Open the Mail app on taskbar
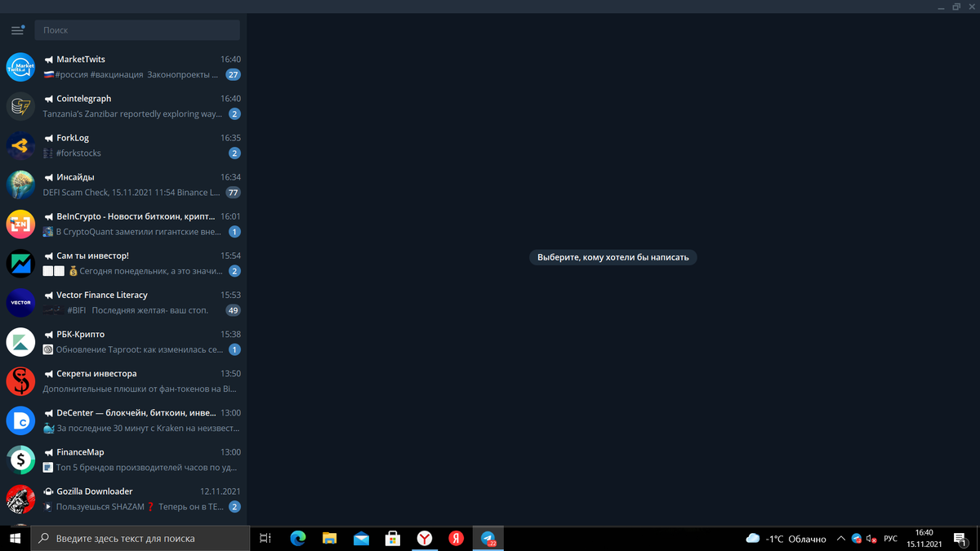 [361, 539]
